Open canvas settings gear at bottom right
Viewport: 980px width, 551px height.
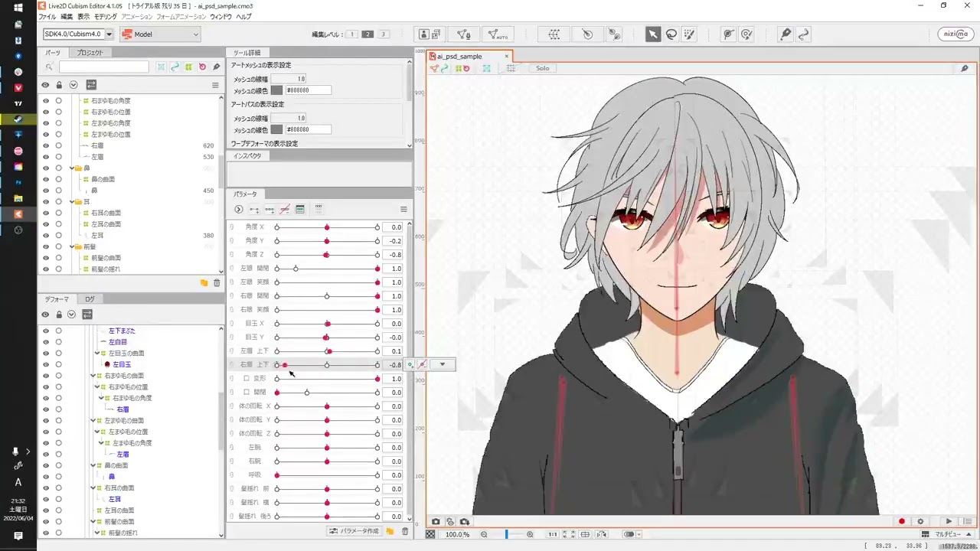click(x=921, y=521)
